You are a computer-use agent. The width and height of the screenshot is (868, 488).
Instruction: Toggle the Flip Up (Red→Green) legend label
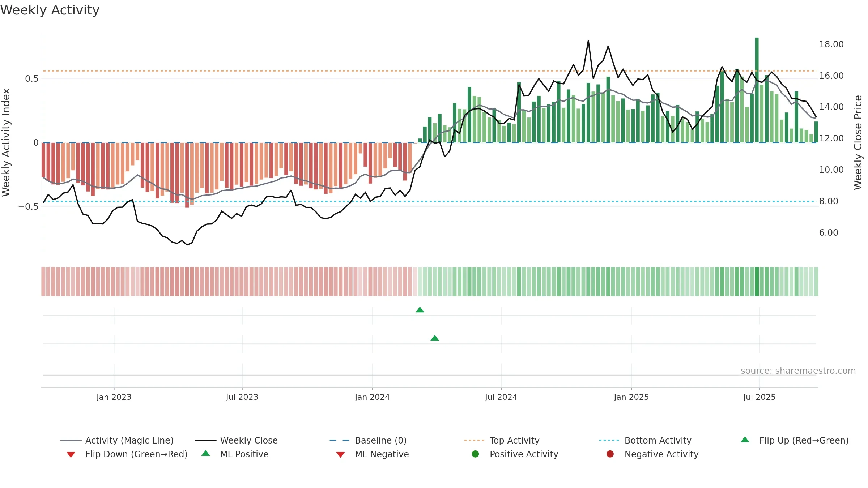click(804, 440)
